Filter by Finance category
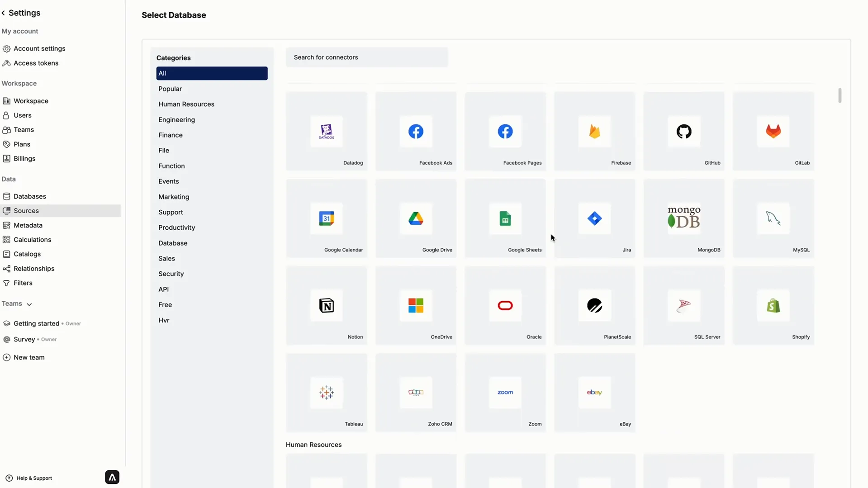This screenshot has height=488, width=868. [171, 135]
